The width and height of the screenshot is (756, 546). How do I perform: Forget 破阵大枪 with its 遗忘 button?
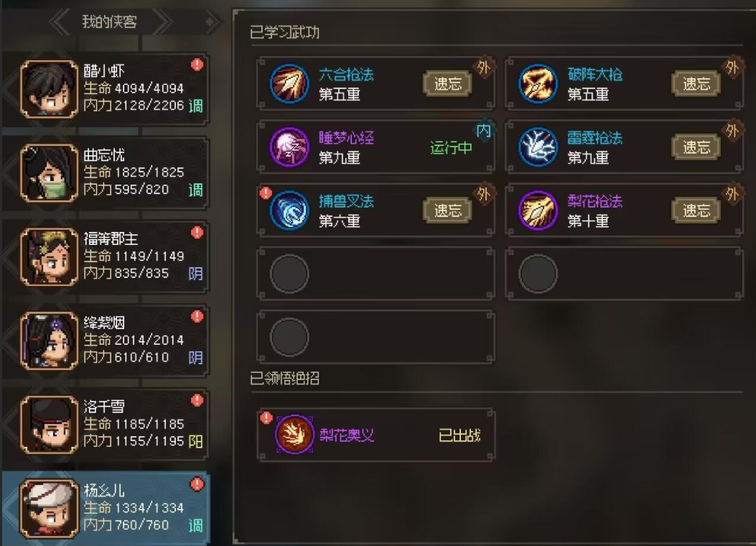[x=696, y=84]
